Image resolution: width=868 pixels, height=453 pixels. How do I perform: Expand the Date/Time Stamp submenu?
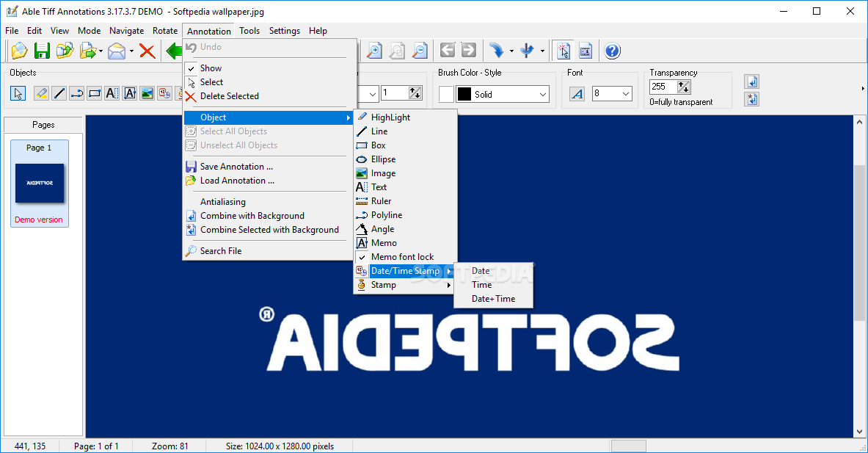coord(405,271)
